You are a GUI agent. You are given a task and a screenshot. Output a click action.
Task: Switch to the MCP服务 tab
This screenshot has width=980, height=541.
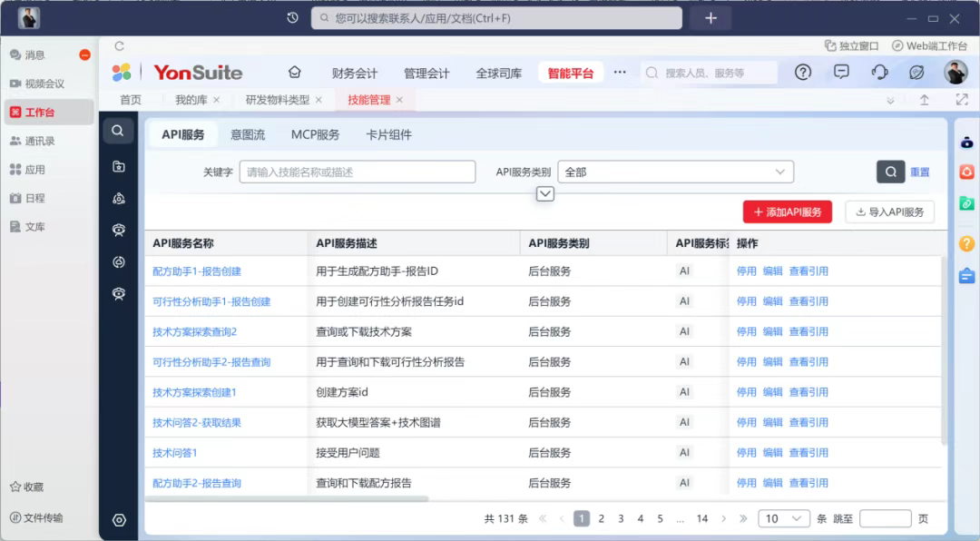(x=314, y=133)
